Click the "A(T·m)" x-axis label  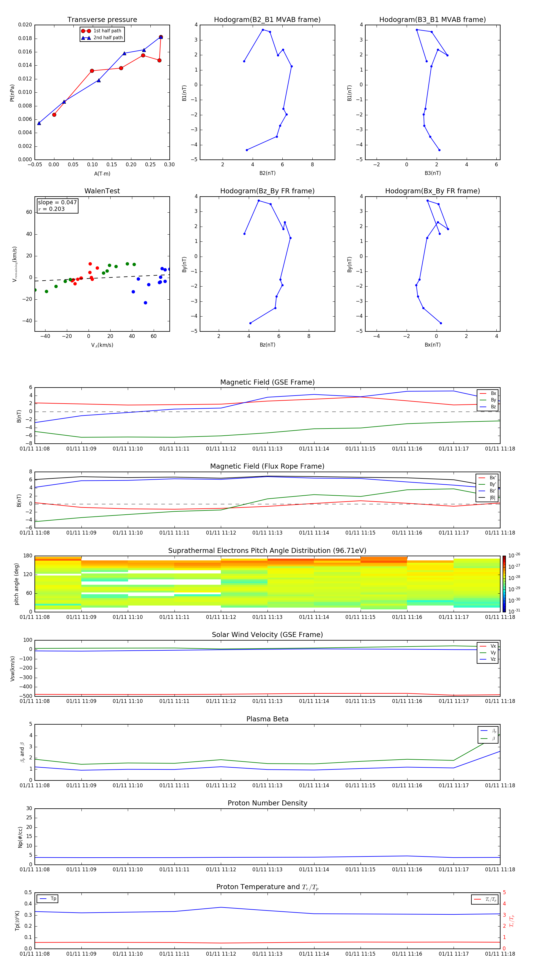pyautogui.click(x=102, y=173)
